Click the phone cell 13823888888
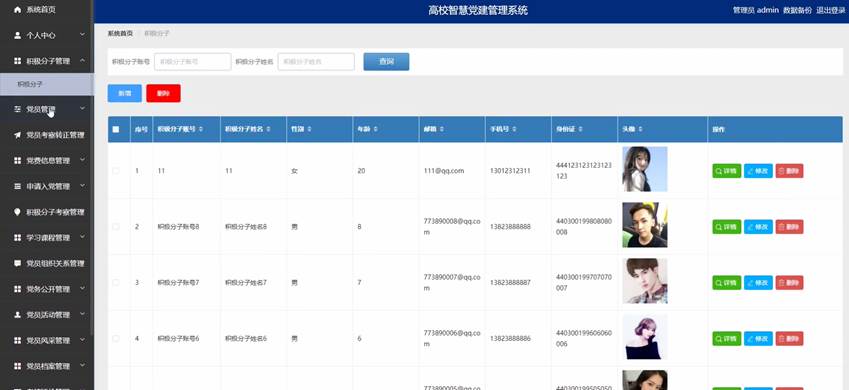Image resolution: width=849 pixels, height=390 pixels. pos(510,226)
